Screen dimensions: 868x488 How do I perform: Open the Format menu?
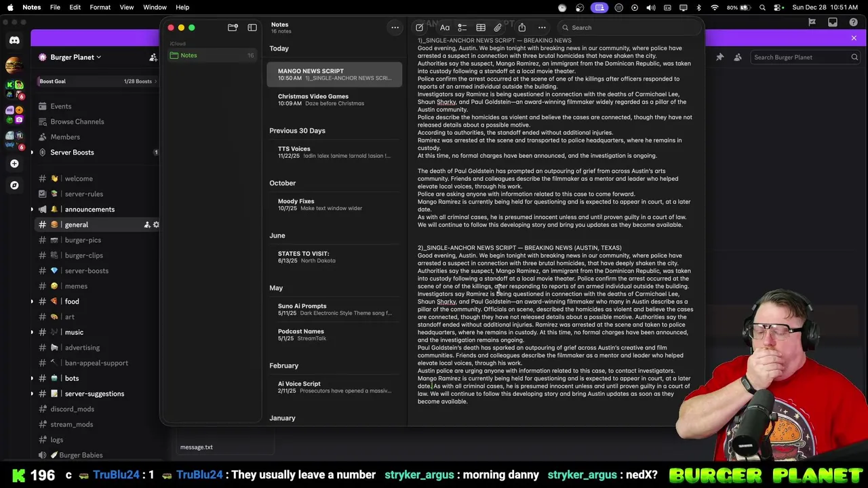tap(100, 7)
